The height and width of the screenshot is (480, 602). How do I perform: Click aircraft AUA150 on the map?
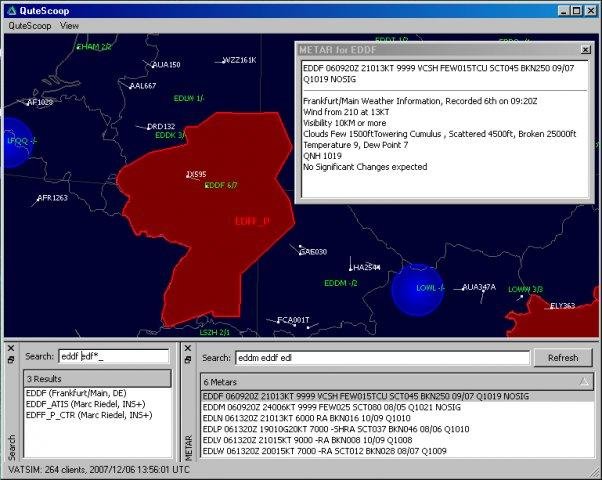pyautogui.click(x=166, y=65)
